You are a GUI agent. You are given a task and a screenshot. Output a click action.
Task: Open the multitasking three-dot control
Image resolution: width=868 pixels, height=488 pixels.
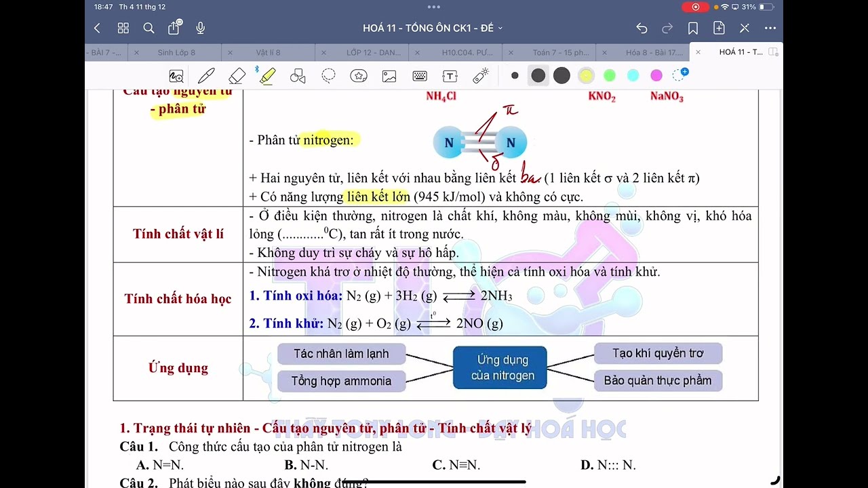click(434, 7)
